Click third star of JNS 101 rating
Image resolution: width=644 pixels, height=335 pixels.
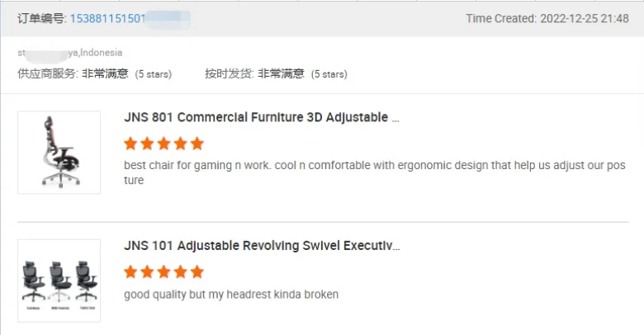(x=163, y=272)
